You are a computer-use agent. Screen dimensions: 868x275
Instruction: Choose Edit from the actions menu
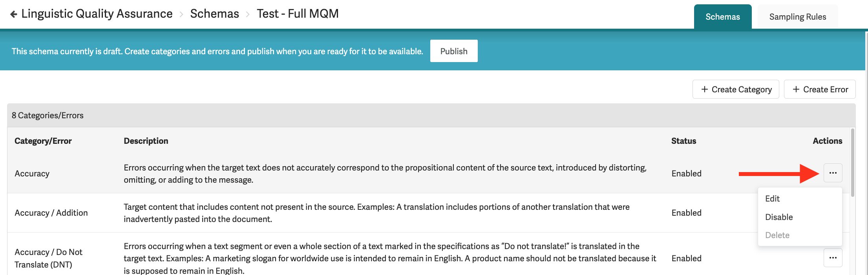tap(772, 199)
